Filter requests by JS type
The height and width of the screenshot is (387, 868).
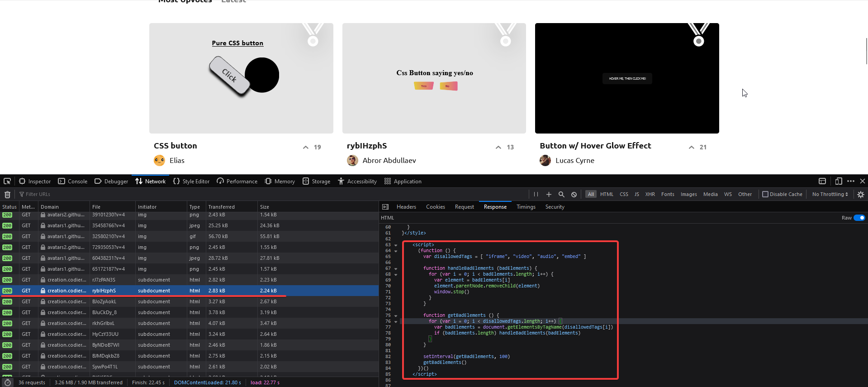(637, 194)
